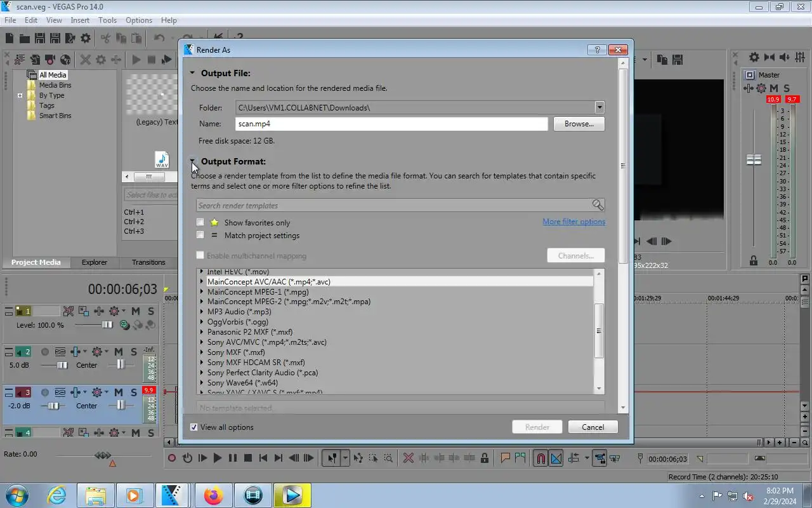Uncheck View all options checkbox
The height and width of the screenshot is (508, 812).
coord(194,427)
